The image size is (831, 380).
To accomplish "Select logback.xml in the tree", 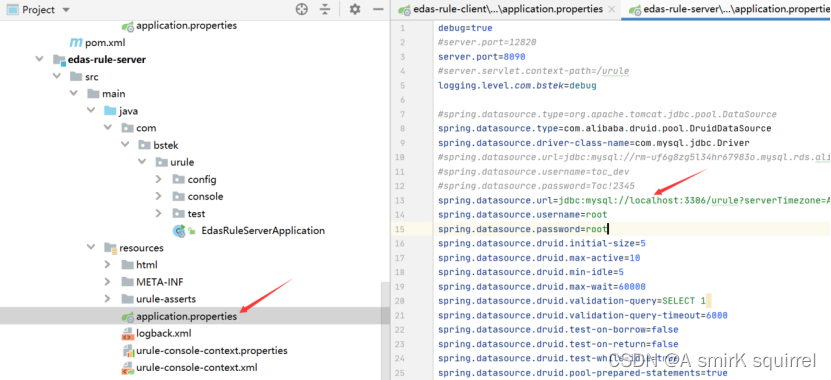I will point(164,333).
